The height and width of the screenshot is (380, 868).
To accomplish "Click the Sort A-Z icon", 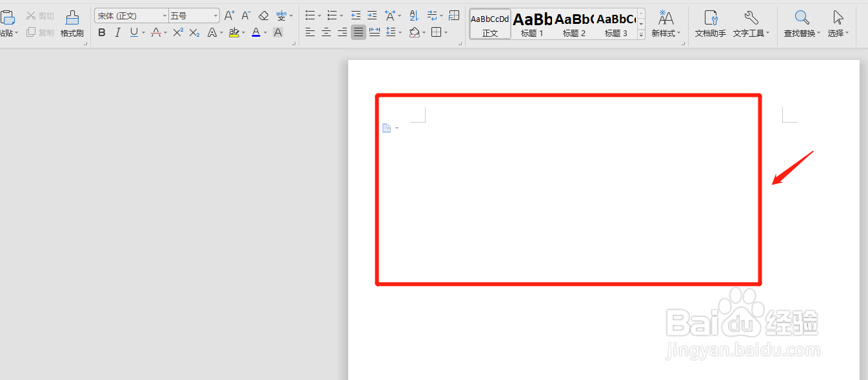I will 413,15.
